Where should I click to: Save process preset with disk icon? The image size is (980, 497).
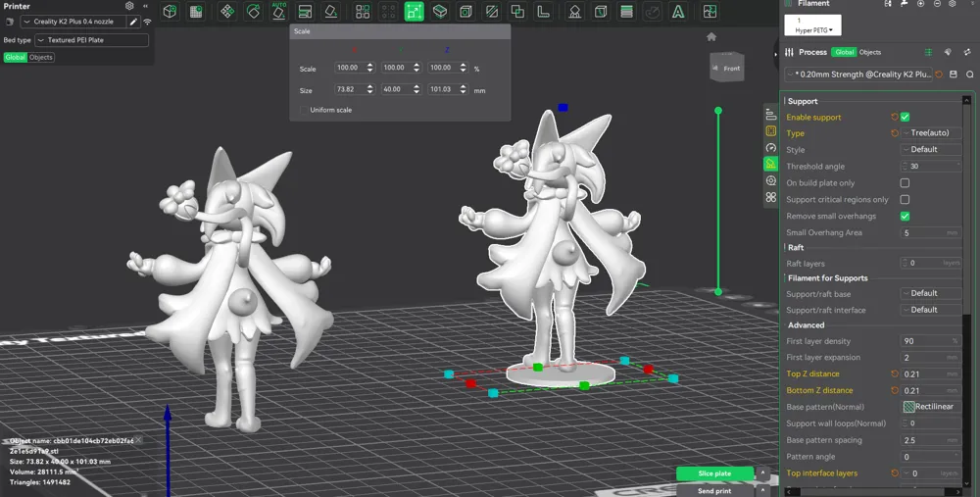coord(954,74)
